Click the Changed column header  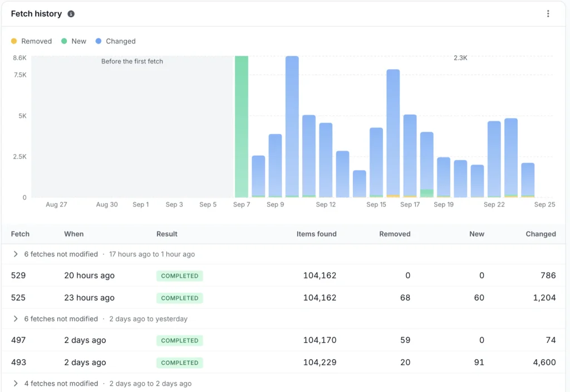click(x=540, y=234)
